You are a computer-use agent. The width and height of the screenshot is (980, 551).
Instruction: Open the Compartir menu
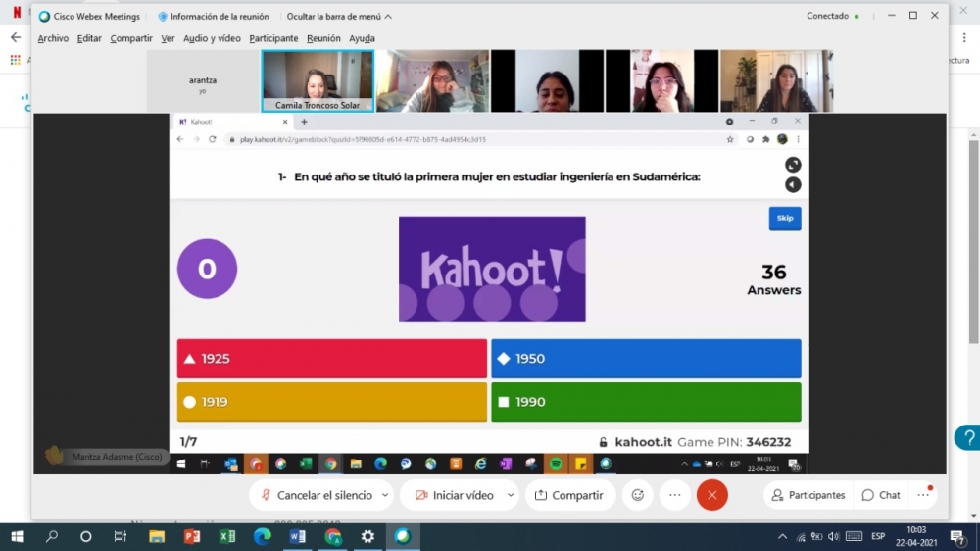[131, 38]
